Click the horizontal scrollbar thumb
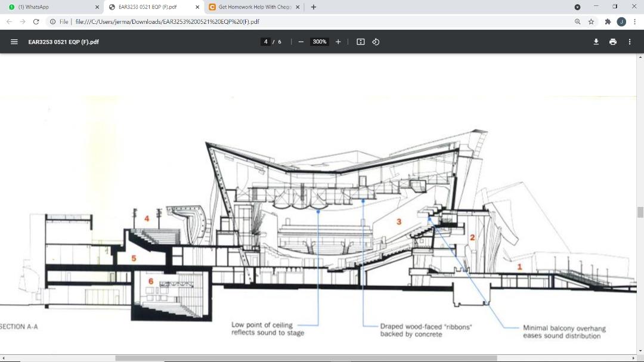644x362 pixels. [306, 358]
